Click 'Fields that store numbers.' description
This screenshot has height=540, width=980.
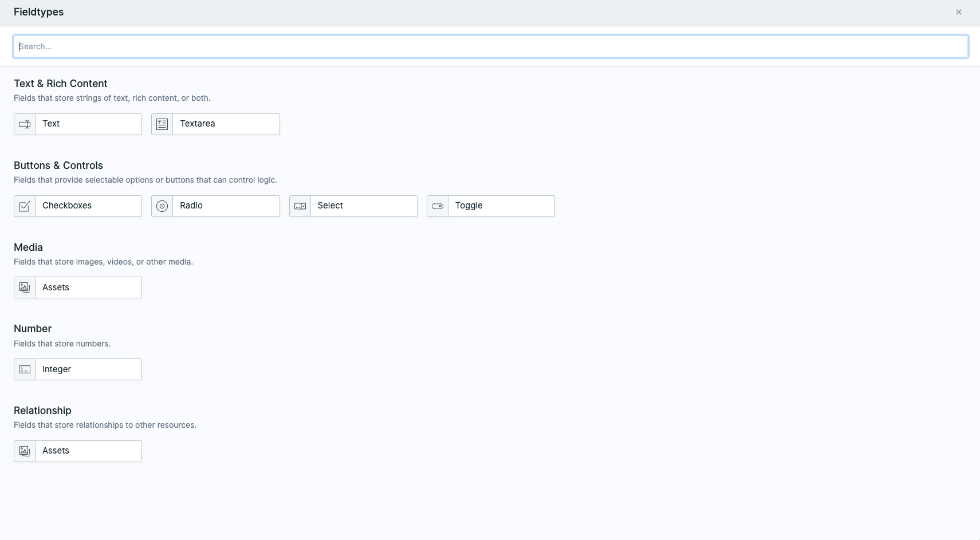62,344
